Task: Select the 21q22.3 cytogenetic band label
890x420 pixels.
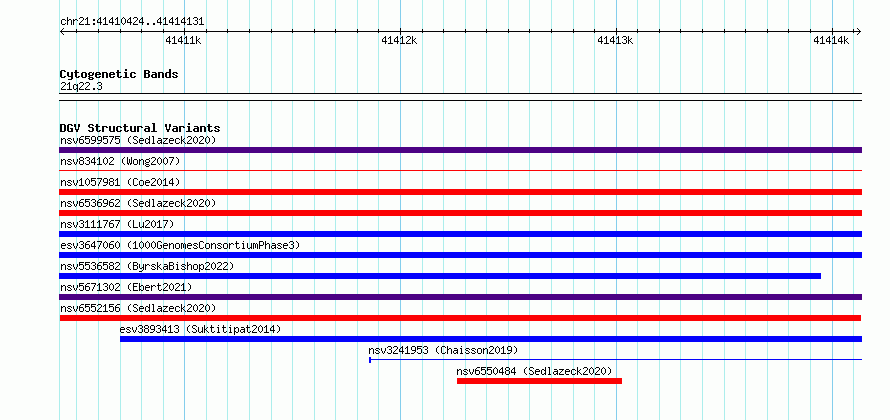Action: tap(81, 87)
